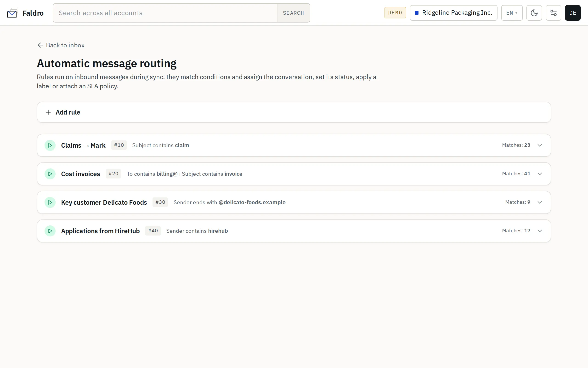Viewport: 588px width, 368px height.
Task: Expand the Cost invoices rule chevron
Action: click(x=540, y=174)
